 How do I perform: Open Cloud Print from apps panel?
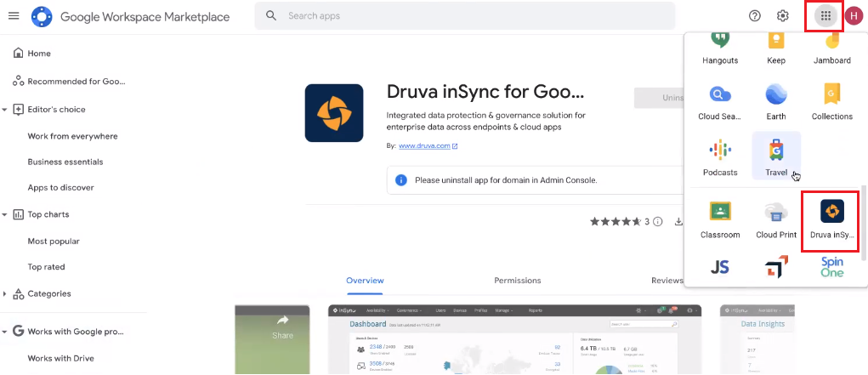pyautogui.click(x=775, y=219)
